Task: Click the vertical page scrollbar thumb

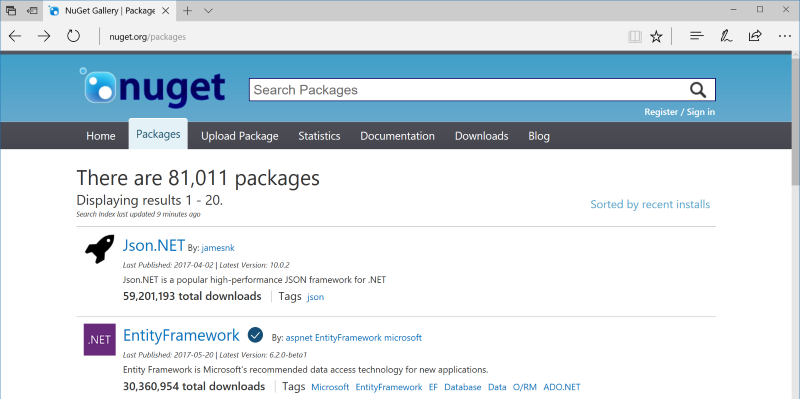Action: pyautogui.click(x=795, y=122)
